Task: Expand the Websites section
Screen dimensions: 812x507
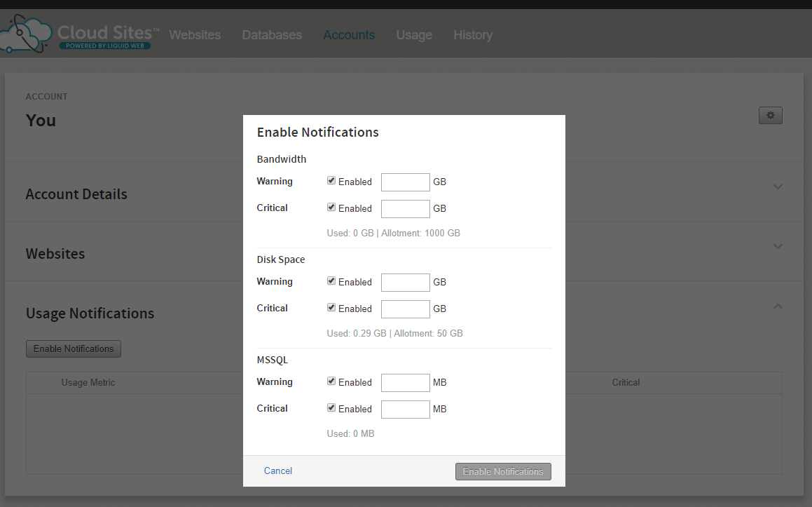Action: [778, 246]
